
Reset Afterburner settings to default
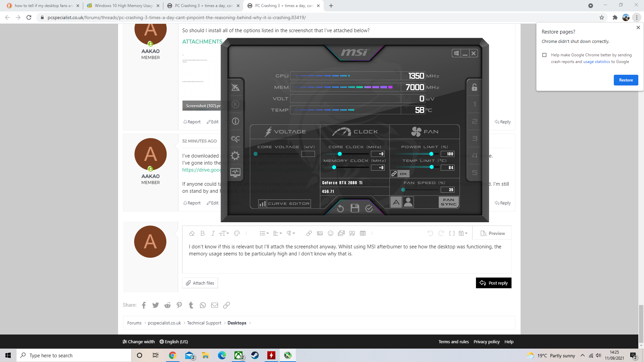point(340,208)
